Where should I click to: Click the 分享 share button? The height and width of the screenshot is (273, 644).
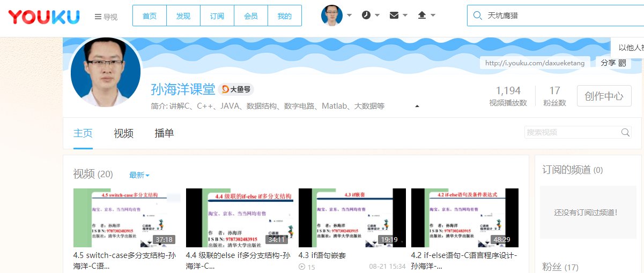613,63
